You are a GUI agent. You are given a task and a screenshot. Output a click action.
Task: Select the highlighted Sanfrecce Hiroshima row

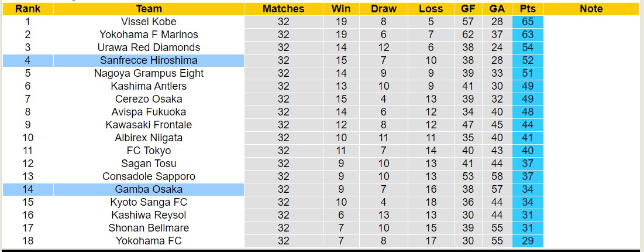click(x=149, y=60)
